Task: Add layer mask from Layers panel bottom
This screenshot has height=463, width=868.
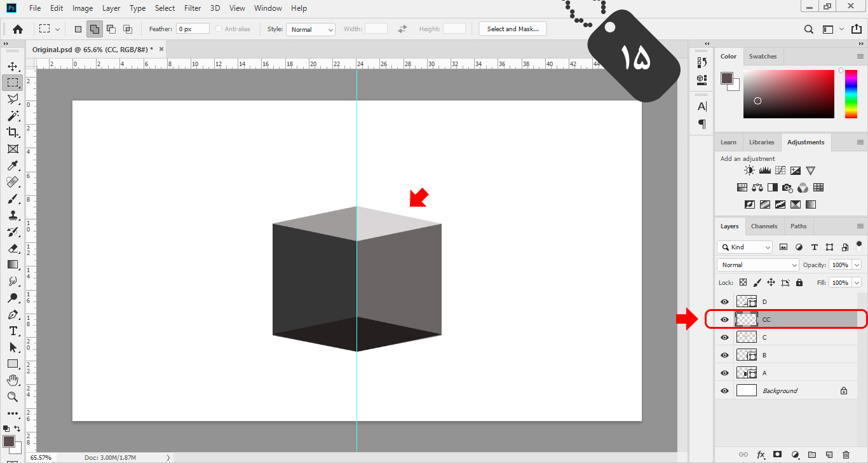Action: 777,455
